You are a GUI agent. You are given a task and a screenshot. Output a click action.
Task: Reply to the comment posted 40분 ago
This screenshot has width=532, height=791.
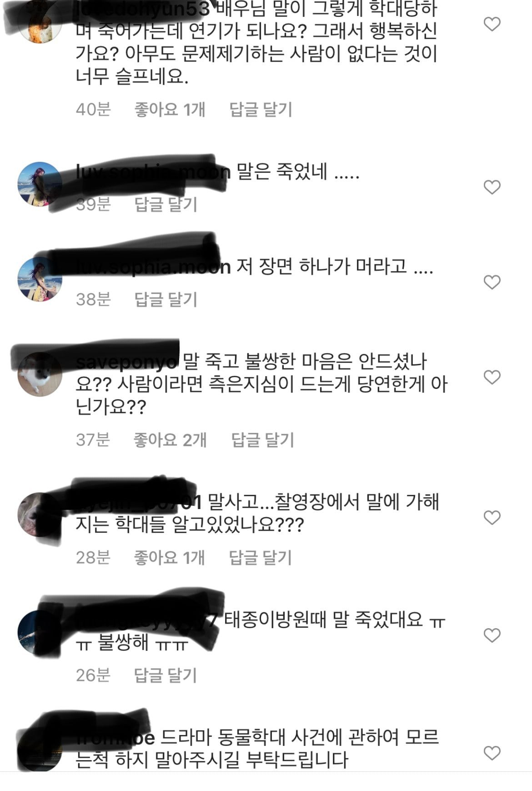[261, 109]
